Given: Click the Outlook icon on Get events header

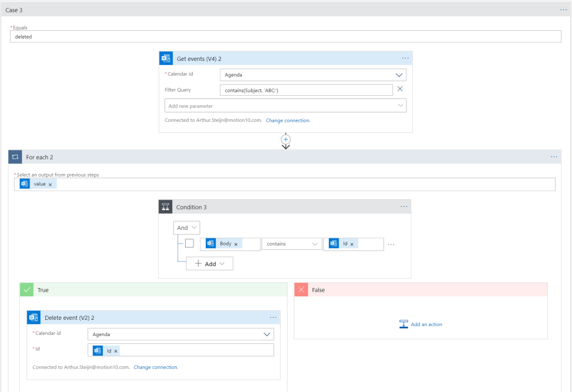Looking at the screenshot, I should point(166,58).
